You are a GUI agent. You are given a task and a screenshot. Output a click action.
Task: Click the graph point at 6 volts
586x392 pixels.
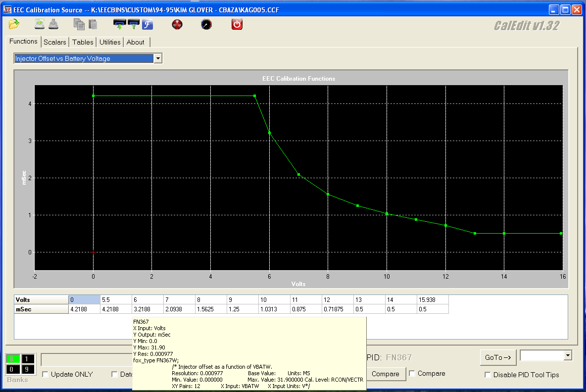tap(269, 133)
